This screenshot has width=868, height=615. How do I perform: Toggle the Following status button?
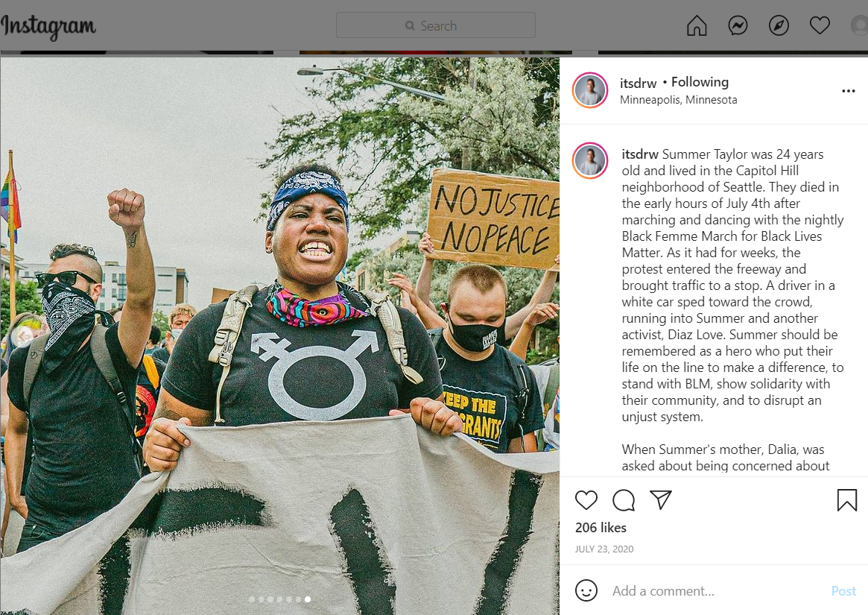[x=700, y=82]
